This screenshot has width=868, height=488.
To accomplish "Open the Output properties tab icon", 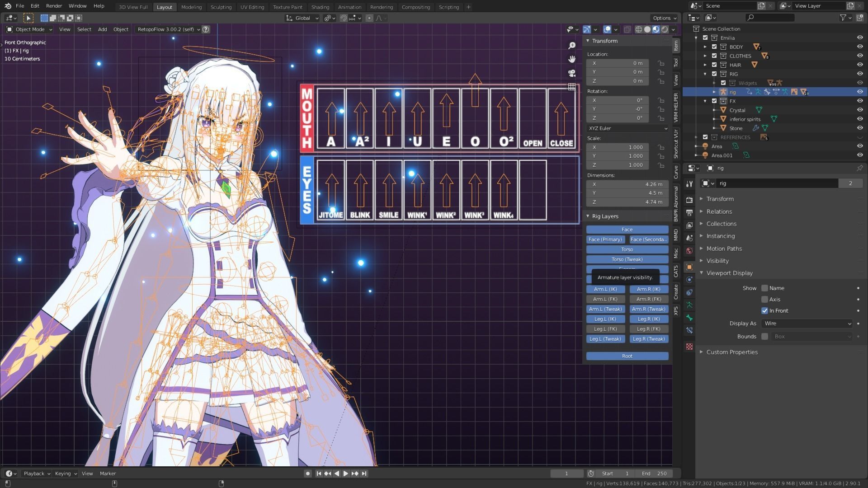I will 689,212.
